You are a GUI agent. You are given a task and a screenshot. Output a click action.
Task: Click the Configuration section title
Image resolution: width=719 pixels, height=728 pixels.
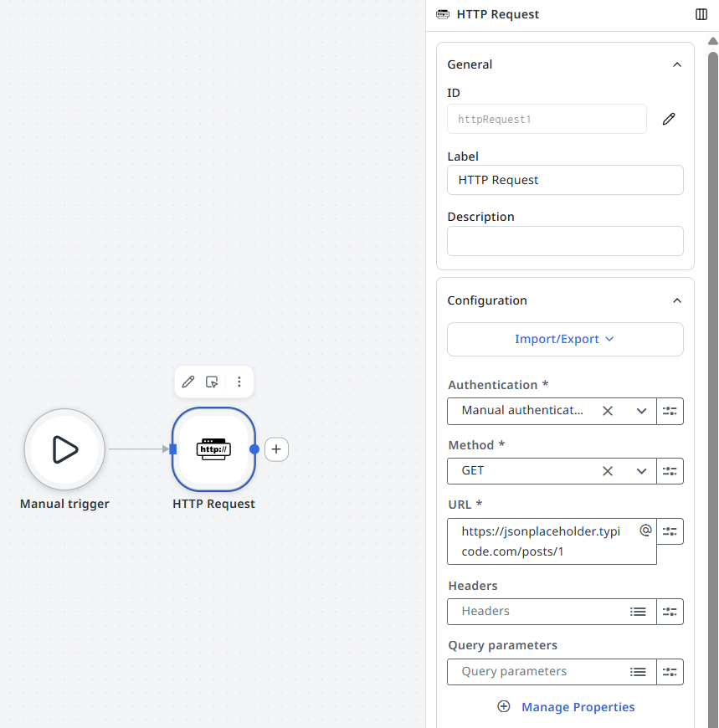pos(487,301)
